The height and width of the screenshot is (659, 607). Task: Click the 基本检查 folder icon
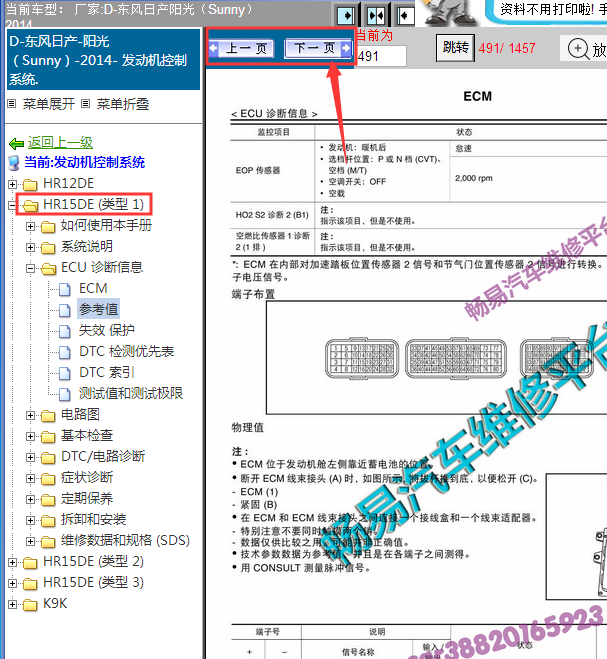click(48, 437)
